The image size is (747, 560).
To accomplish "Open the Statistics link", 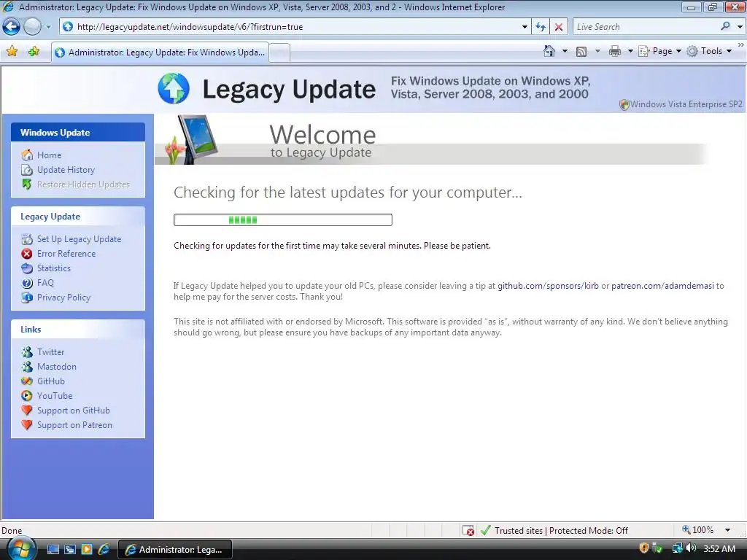I will [54, 268].
